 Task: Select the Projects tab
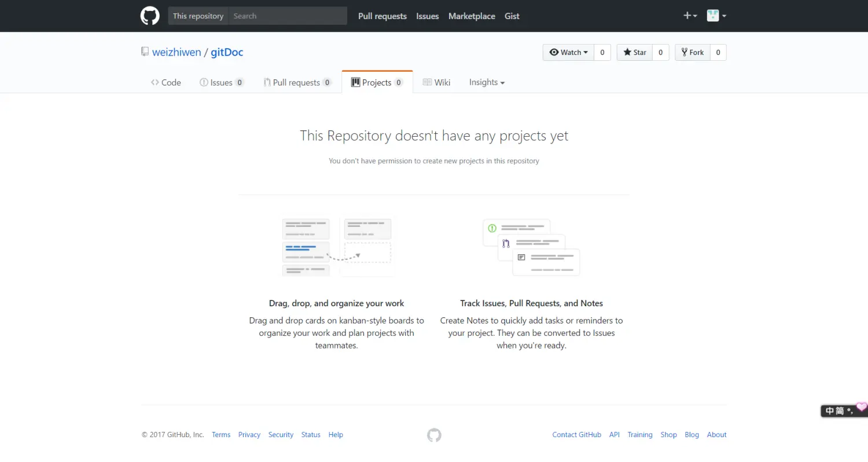[377, 82]
